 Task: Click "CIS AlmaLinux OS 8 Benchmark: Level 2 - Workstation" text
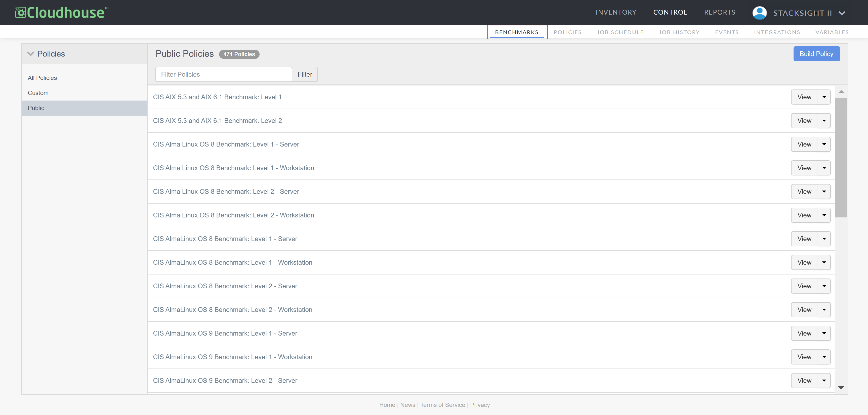(232, 310)
